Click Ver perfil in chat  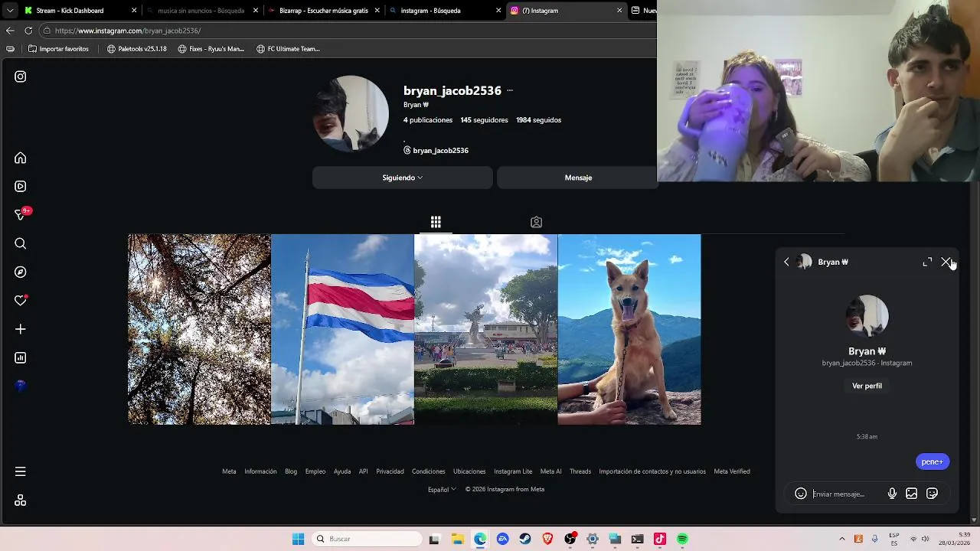click(867, 386)
